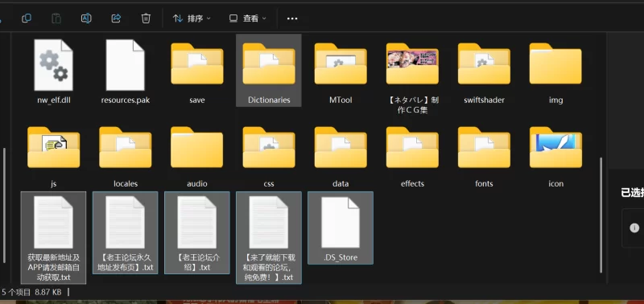Click the fonts folder name label
The height and width of the screenshot is (304, 644).
tap(484, 184)
